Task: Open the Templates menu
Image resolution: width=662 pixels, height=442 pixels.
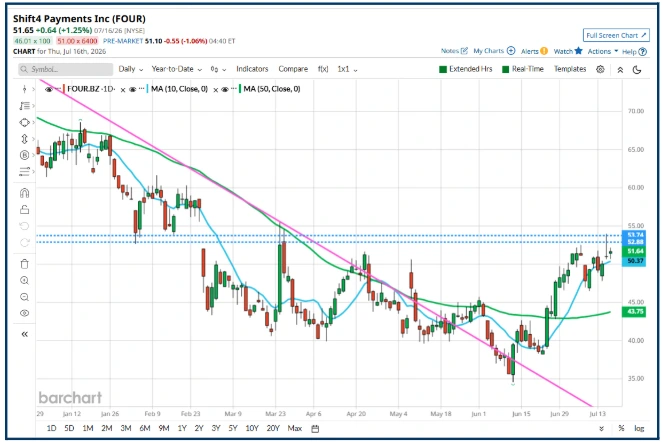Action: pyautogui.click(x=570, y=69)
